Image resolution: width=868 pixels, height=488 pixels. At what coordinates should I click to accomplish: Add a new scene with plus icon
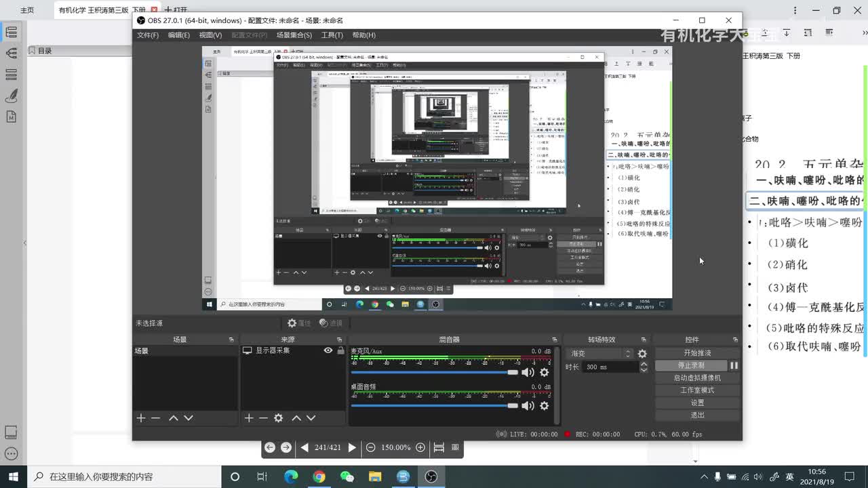[x=141, y=418]
